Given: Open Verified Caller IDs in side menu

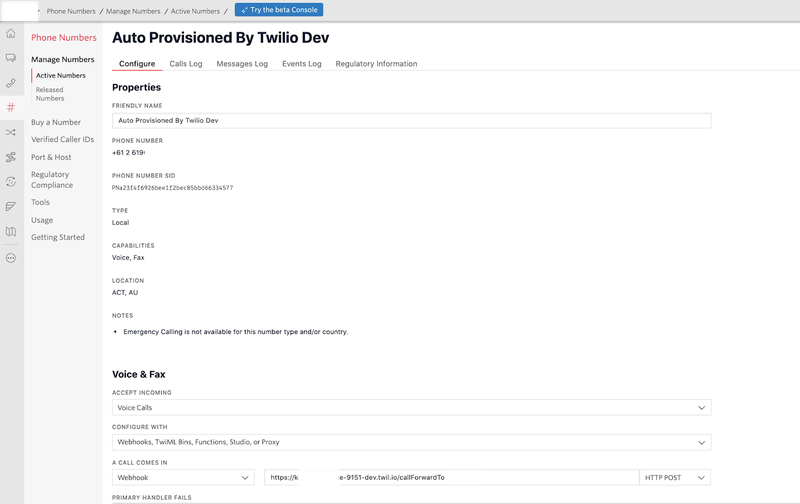Looking at the screenshot, I should (62, 139).
